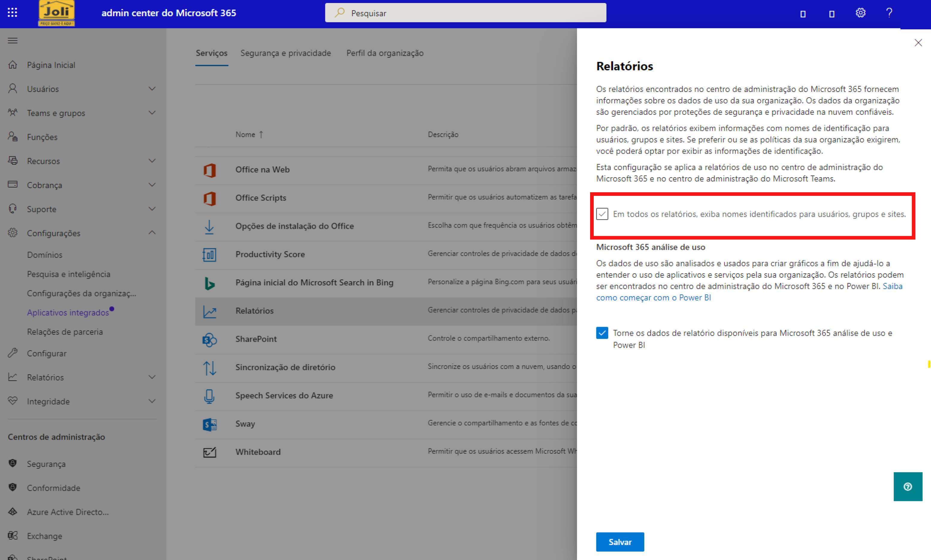The image size is (931, 560).
Task: Close the Relatórios side panel
Action: 918,43
